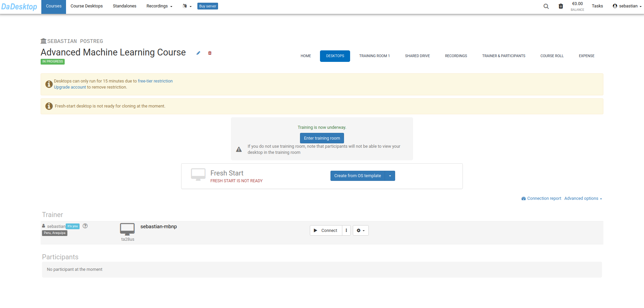The height and width of the screenshot is (308, 644).
Task: Open the trash bin icon in navbar
Action: click(561, 6)
